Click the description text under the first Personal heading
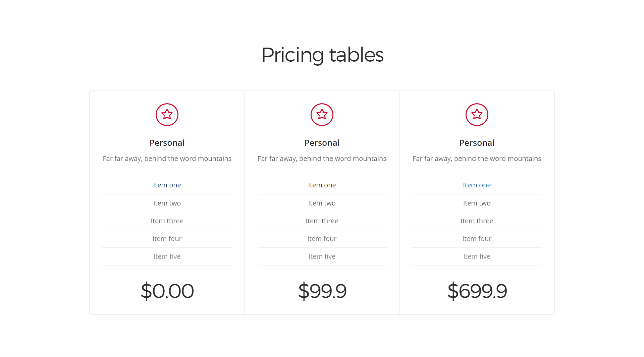Screen dimensions: 644x357 click(167, 159)
